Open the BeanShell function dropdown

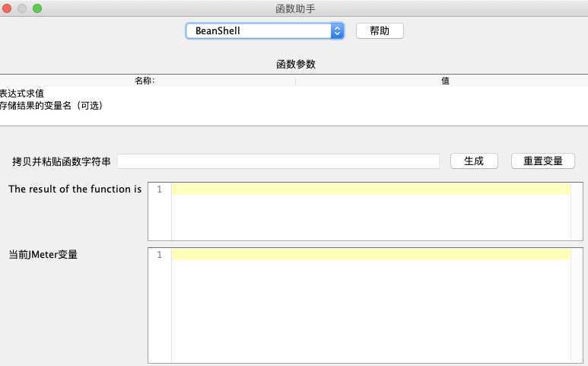point(265,30)
